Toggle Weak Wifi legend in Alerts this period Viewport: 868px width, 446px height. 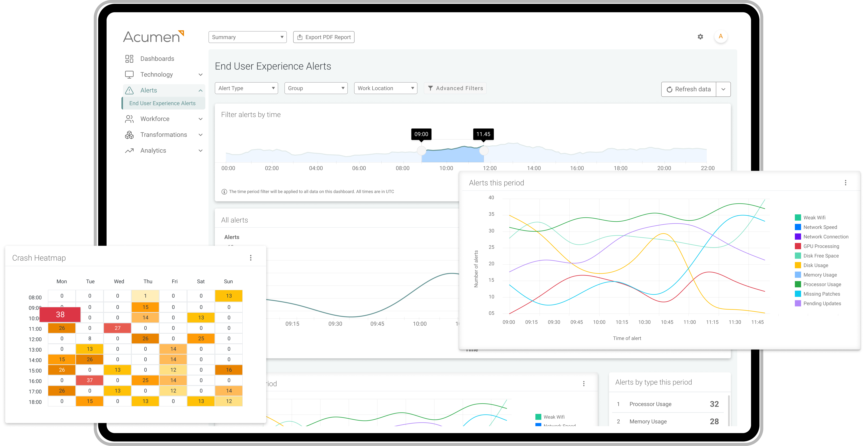pyautogui.click(x=810, y=218)
